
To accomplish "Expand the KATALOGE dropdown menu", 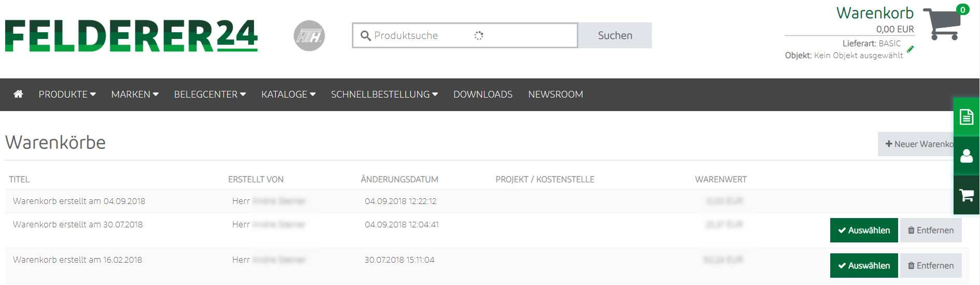I will (x=288, y=94).
